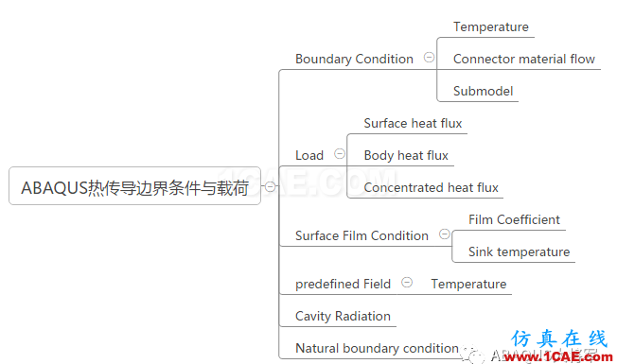Collapse the predefined Field branch
Screen dimensions: 617x364
(x=407, y=283)
